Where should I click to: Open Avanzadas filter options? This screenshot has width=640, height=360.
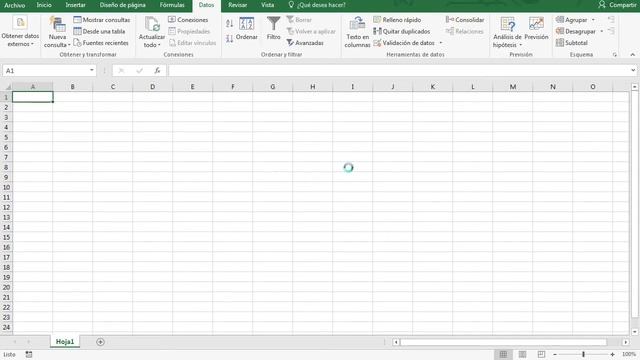[x=305, y=42]
